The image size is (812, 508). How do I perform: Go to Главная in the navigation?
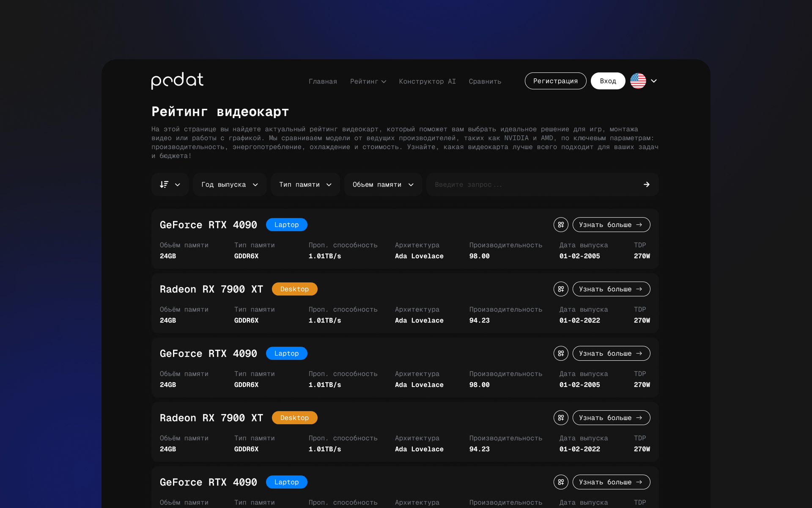coord(323,81)
